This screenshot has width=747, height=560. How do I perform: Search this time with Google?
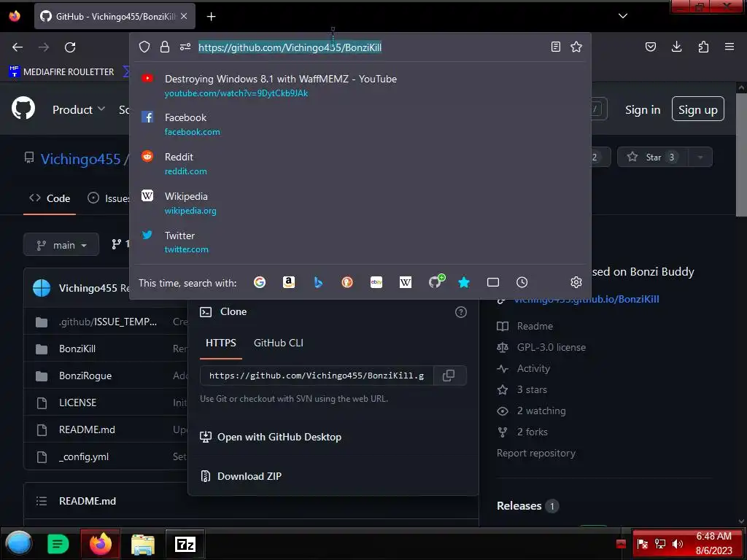260,282
